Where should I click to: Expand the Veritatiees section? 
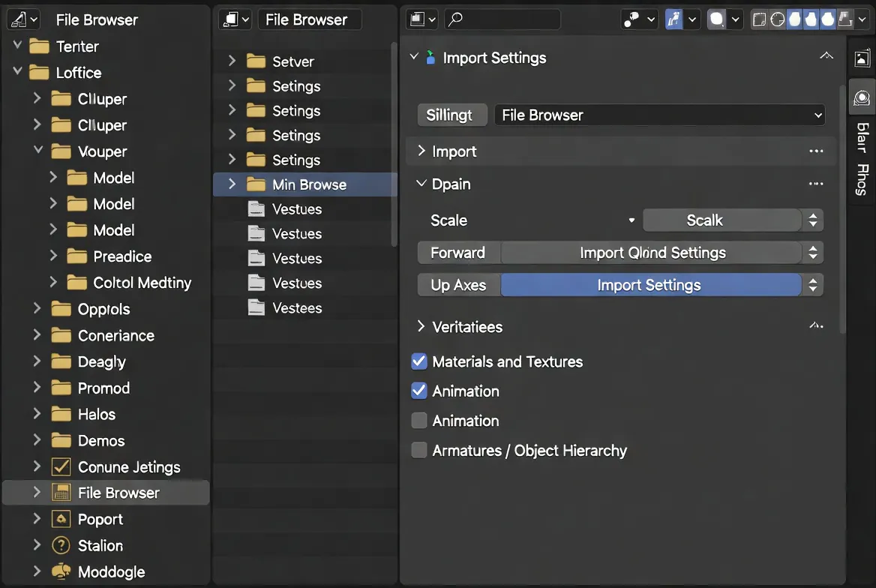(421, 325)
